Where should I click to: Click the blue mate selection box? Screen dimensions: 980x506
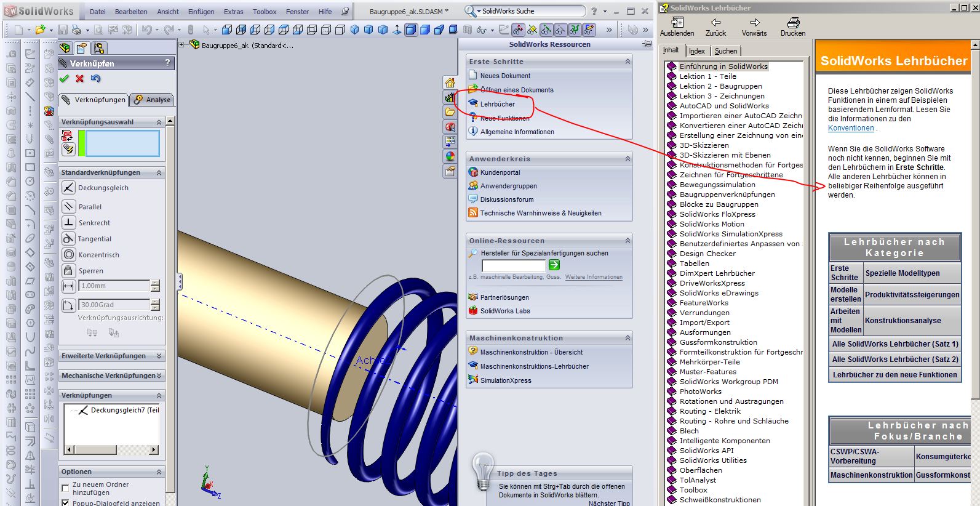point(122,143)
